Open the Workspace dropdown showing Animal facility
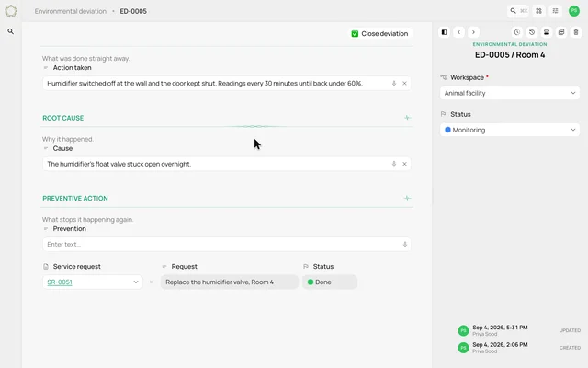Image resolution: width=588 pixels, height=368 pixels. pyautogui.click(x=510, y=93)
